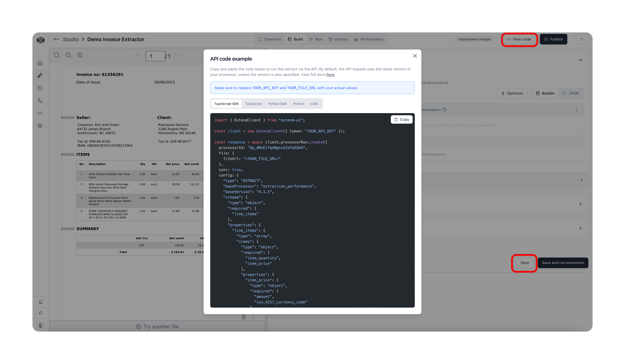Zoom in on the invoice preview
The image size is (625, 364).
click(x=80, y=55)
